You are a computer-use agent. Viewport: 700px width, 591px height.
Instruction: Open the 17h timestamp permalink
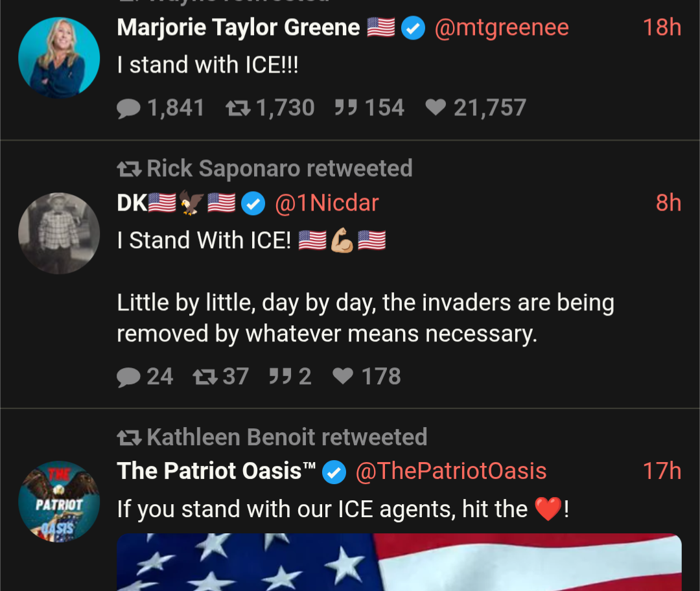click(662, 471)
